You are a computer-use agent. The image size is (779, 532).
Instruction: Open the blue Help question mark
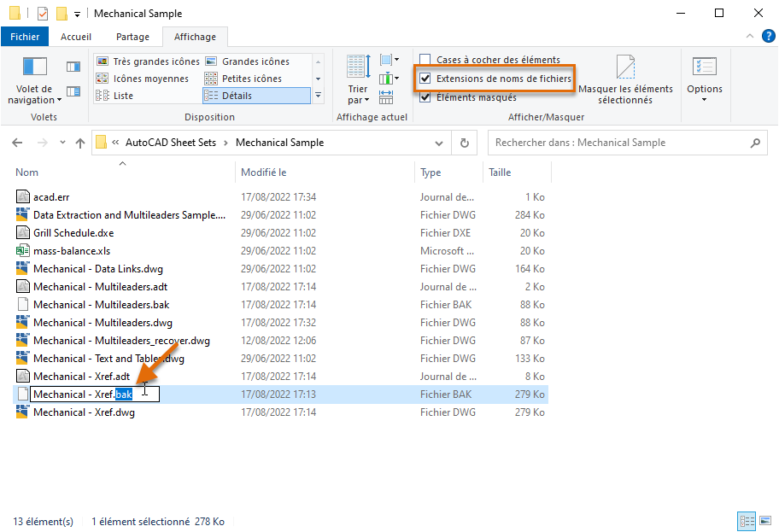click(x=768, y=36)
